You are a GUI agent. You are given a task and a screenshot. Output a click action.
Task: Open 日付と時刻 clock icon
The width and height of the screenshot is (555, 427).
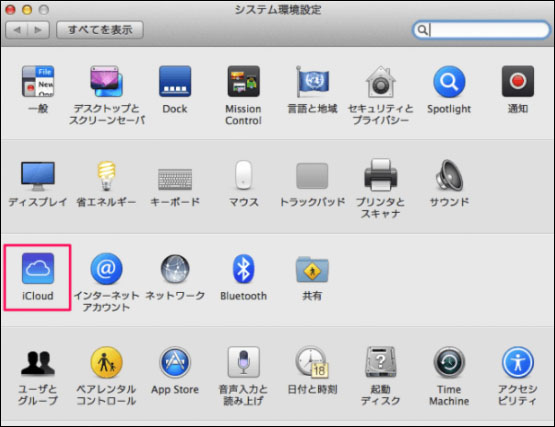click(312, 362)
